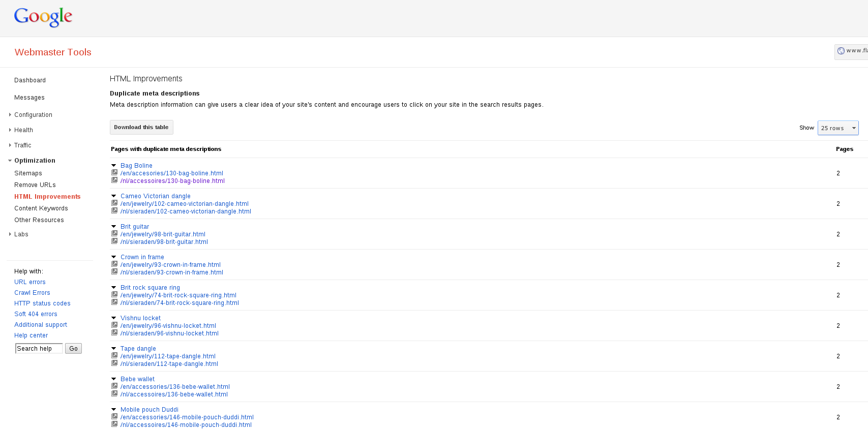
Task: Open external icon for /nl/accessoires/146-mobile-pouch-duddi.html
Action: [x=114, y=424]
